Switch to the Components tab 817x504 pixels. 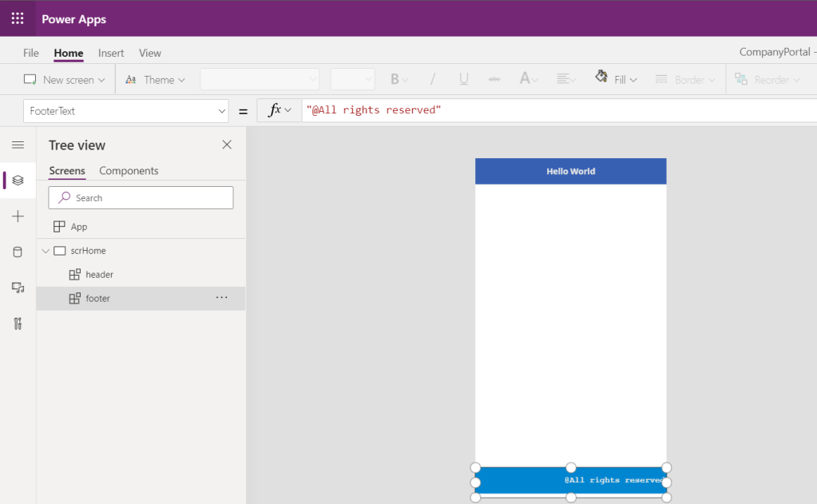[x=129, y=171]
